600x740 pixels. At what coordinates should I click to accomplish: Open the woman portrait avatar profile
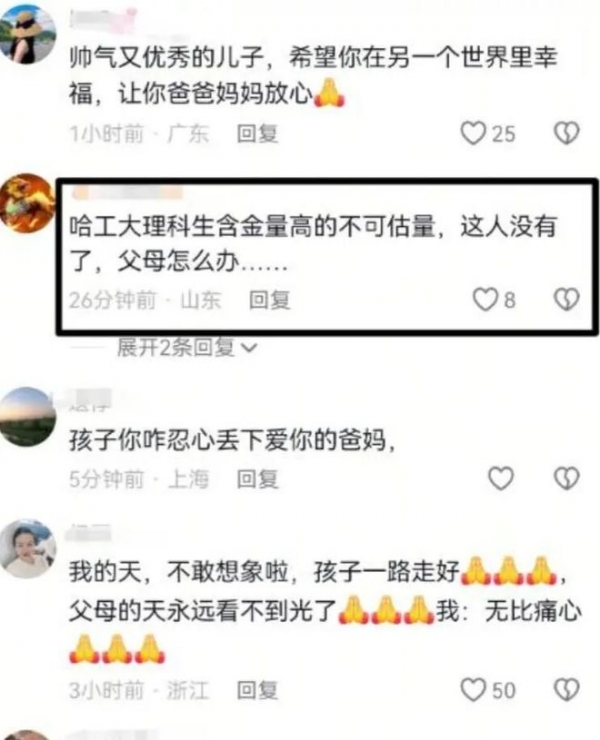pyautogui.click(x=27, y=549)
